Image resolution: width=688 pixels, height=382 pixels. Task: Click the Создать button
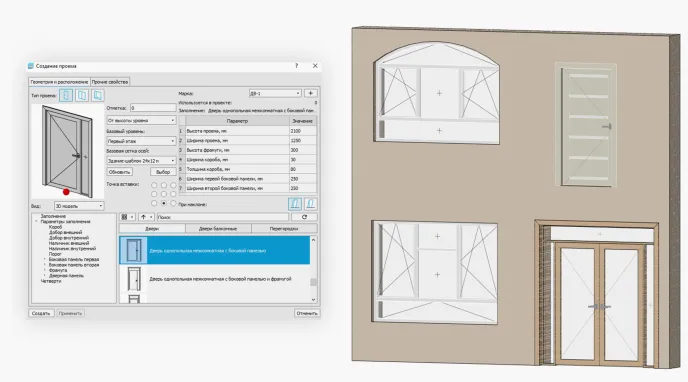tap(41, 313)
